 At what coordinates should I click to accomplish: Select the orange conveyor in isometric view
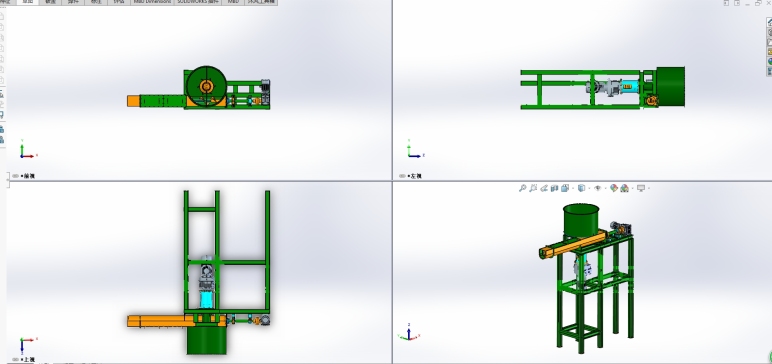[574, 245]
